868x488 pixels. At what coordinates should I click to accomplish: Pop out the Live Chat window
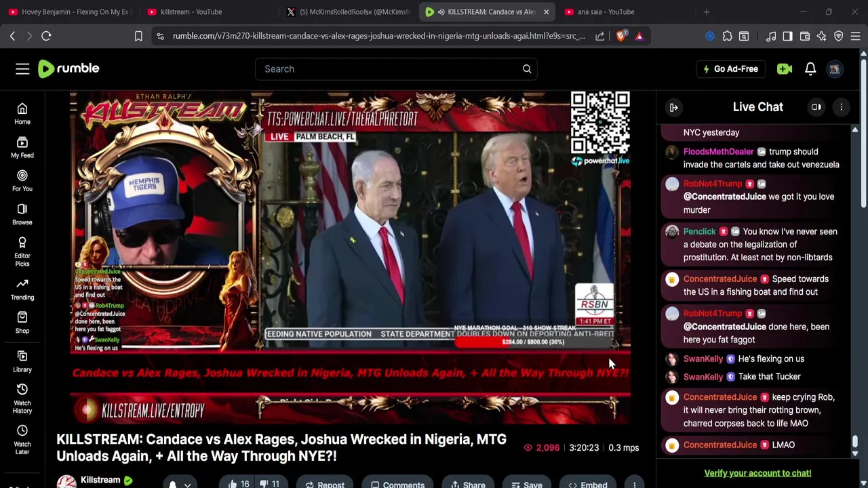pos(816,107)
